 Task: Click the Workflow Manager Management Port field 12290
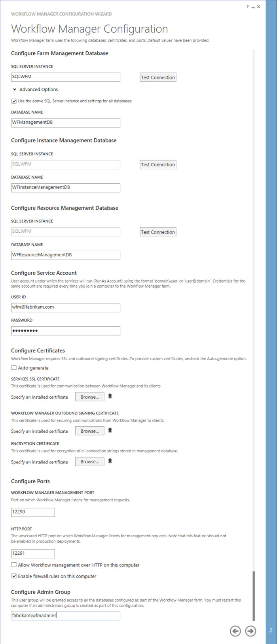[x=33, y=512]
